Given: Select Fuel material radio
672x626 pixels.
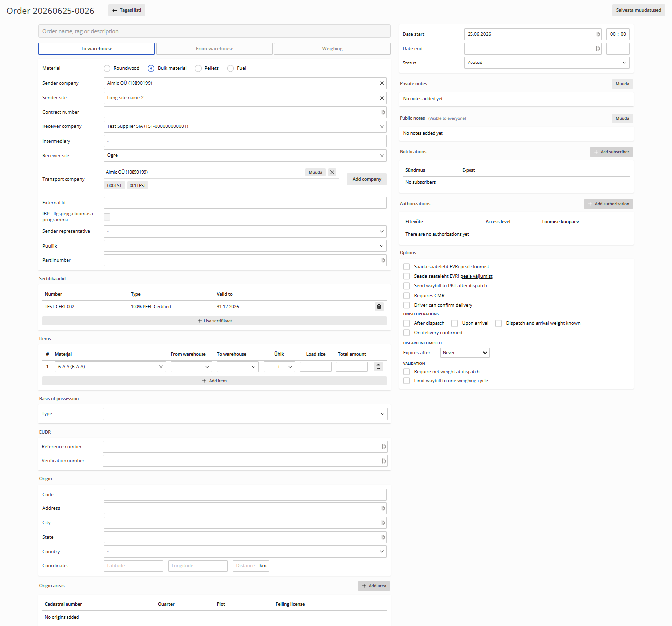Looking at the screenshot, I should click(x=230, y=68).
